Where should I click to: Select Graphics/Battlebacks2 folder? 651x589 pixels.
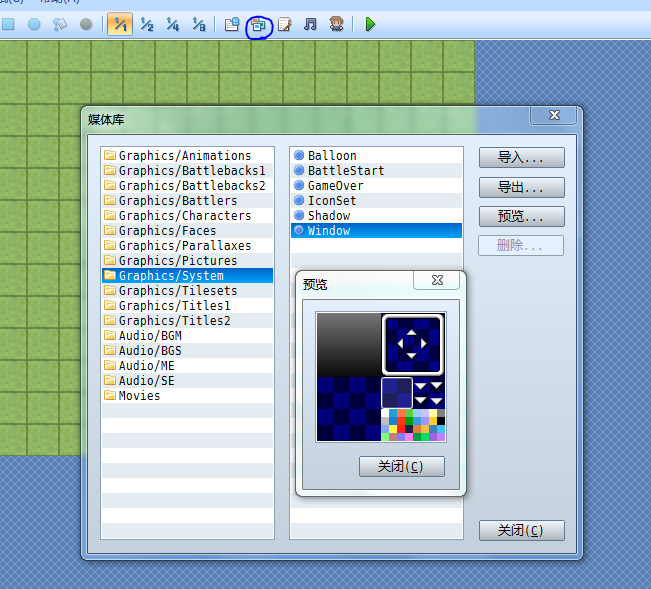coord(187,185)
